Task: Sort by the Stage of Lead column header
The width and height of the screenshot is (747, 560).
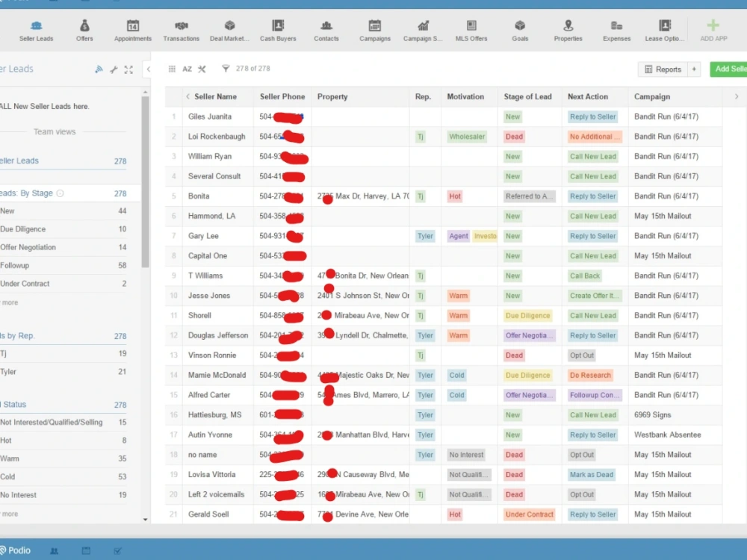Action: pyautogui.click(x=528, y=96)
